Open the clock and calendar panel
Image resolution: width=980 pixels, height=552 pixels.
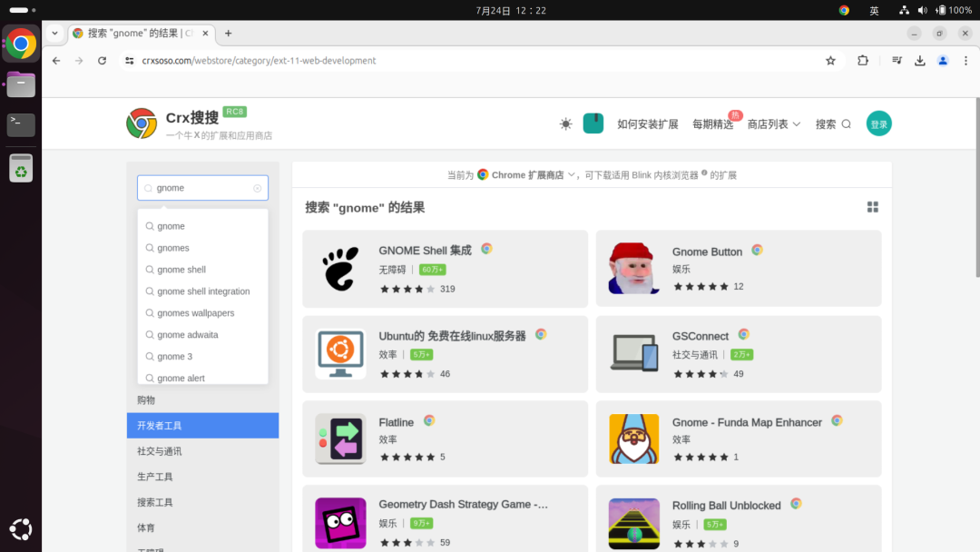click(x=511, y=10)
